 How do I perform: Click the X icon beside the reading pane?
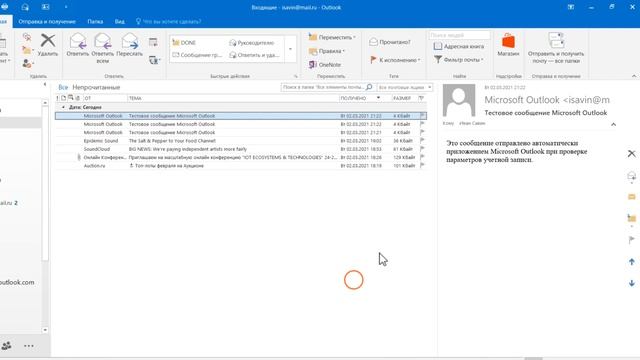click(631, 153)
